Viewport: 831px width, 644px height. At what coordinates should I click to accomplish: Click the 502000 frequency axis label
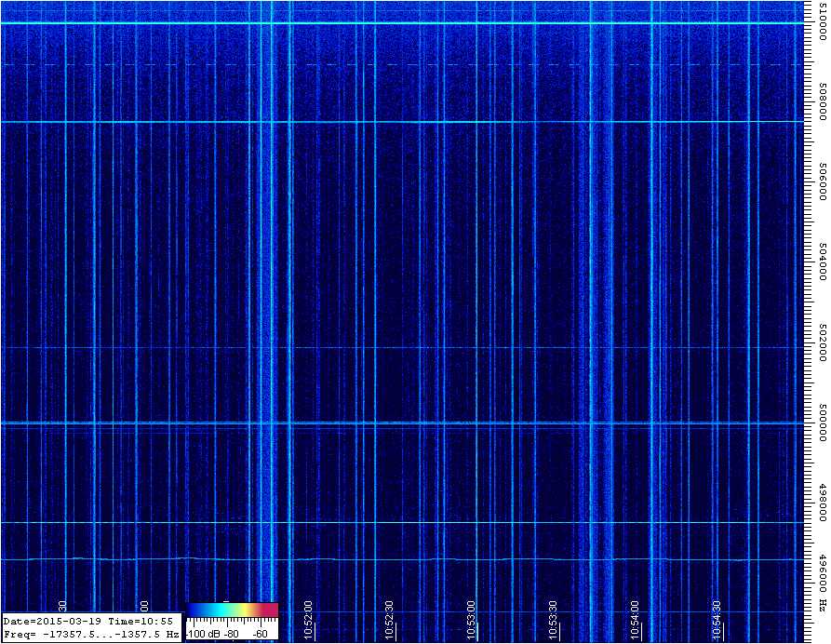tap(823, 342)
